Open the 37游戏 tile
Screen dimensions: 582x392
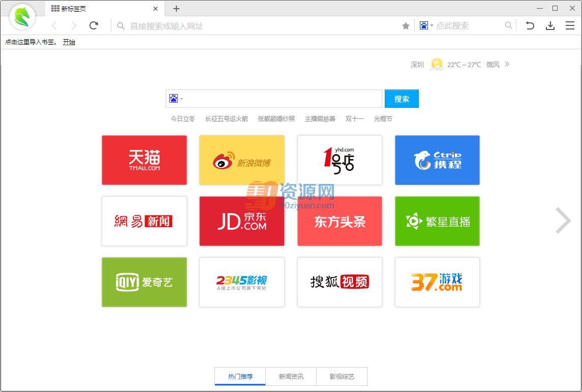click(x=437, y=282)
